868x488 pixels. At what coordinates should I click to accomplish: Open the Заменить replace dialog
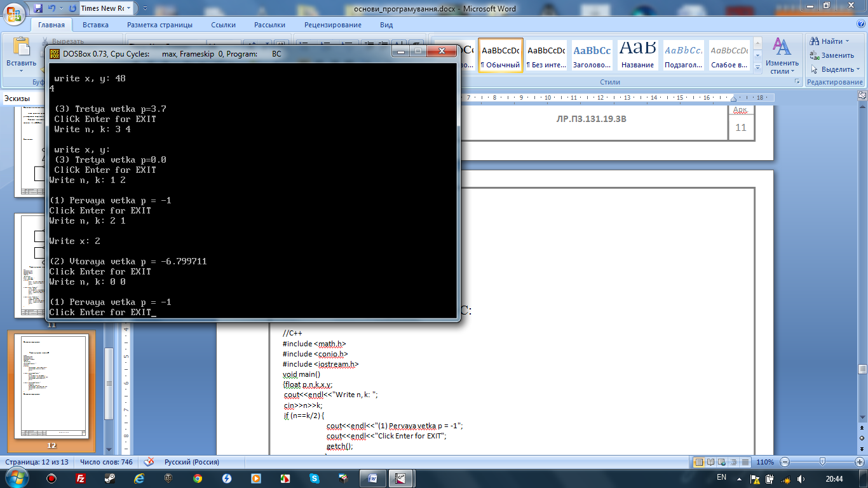coord(832,55)
